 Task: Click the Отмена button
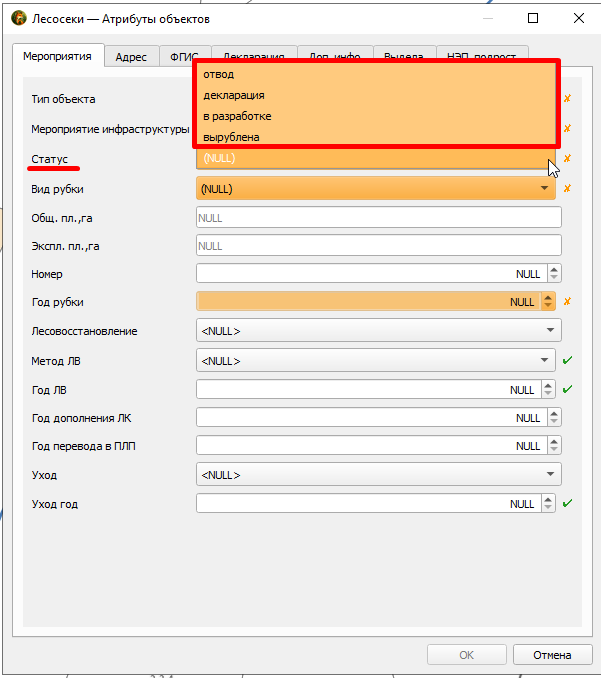point(552,655)
